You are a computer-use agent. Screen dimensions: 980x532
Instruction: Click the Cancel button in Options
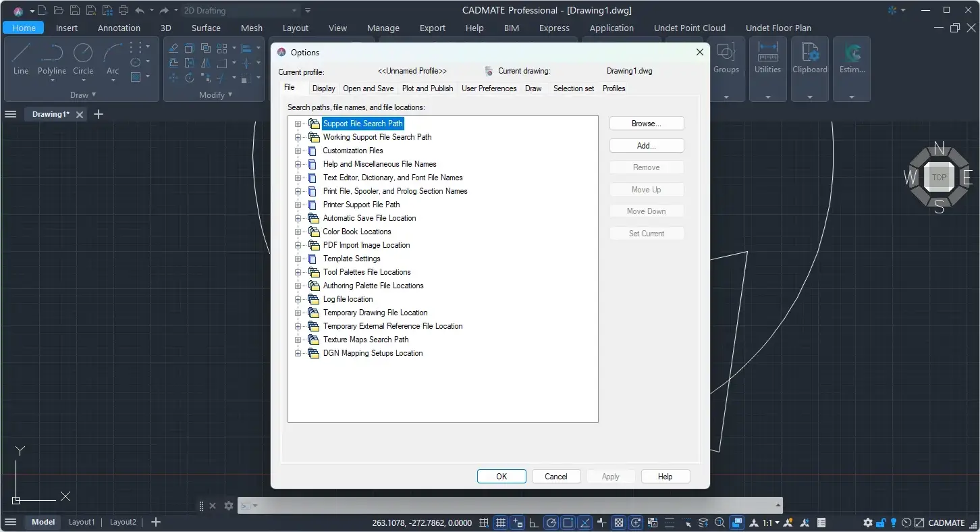click(x=556, y=476)
